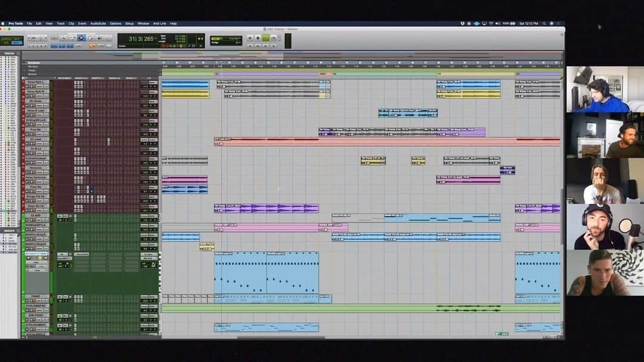Open the Track menu
The width and height of the screenshot is (644, 362).
(x=60, y=23)
